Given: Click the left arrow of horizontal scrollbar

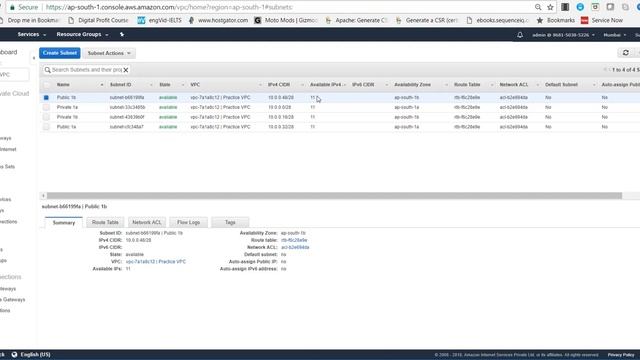Looking at the screenshot, I should coord(43,196).
